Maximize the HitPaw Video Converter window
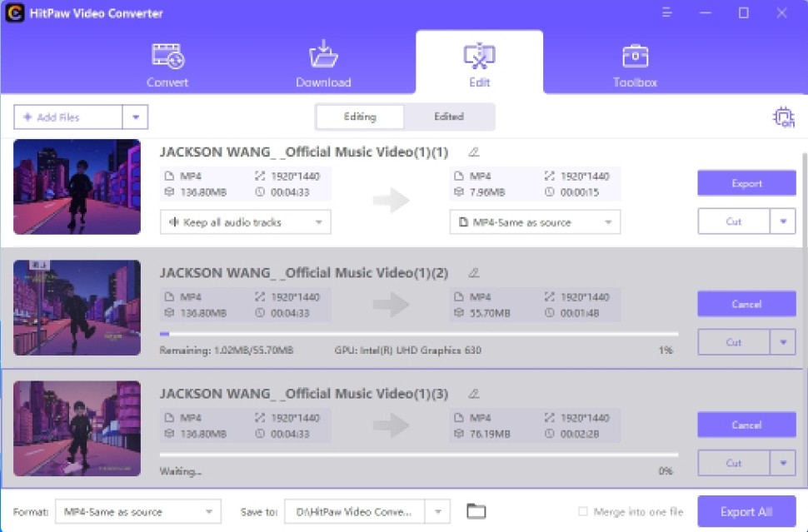808x532 pixels. [x=744, y=12]
